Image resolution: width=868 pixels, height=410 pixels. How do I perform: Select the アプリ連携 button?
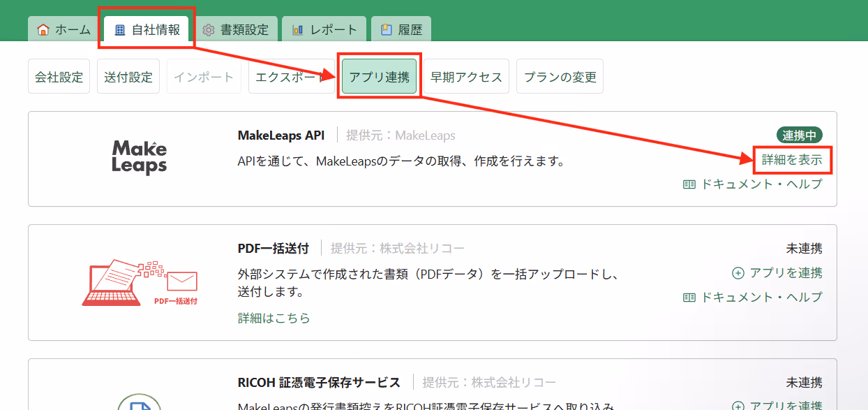[x=380, y=77]
